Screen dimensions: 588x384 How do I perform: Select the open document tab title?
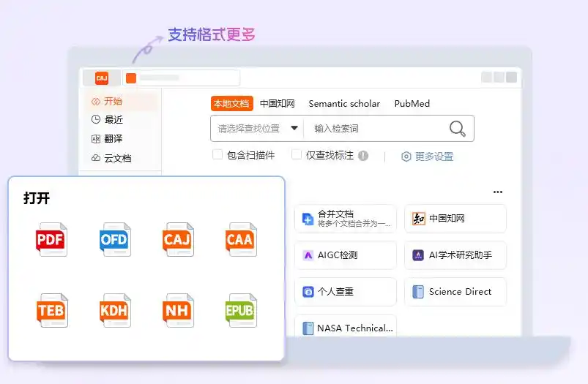[160, 78]
